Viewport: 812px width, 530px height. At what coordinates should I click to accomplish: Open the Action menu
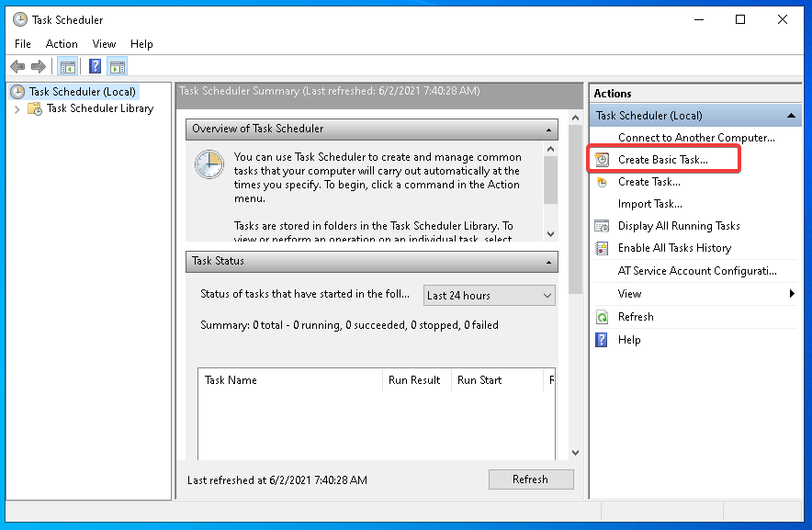point(62,44)
